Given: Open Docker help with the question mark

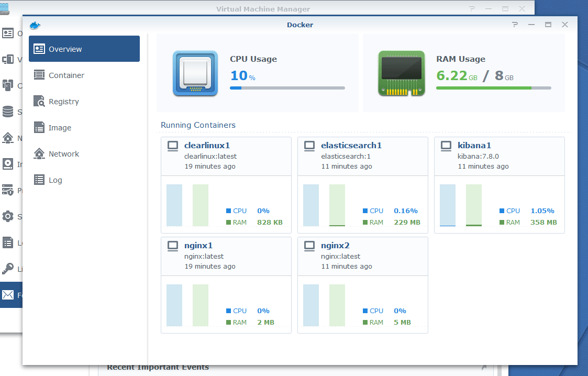Looking at the screenshot, I should click(x=515, y=25).
